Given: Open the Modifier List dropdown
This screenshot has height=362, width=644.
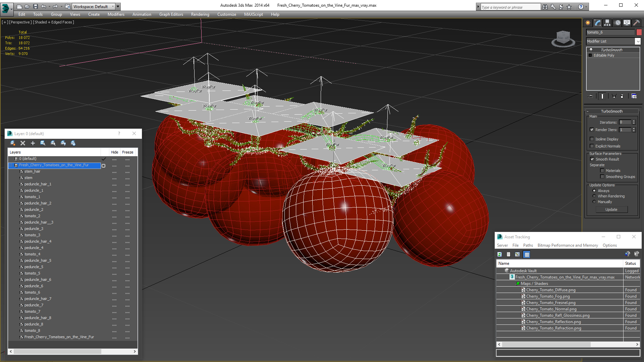Looking at the screenshot, I should pos(638,41).
